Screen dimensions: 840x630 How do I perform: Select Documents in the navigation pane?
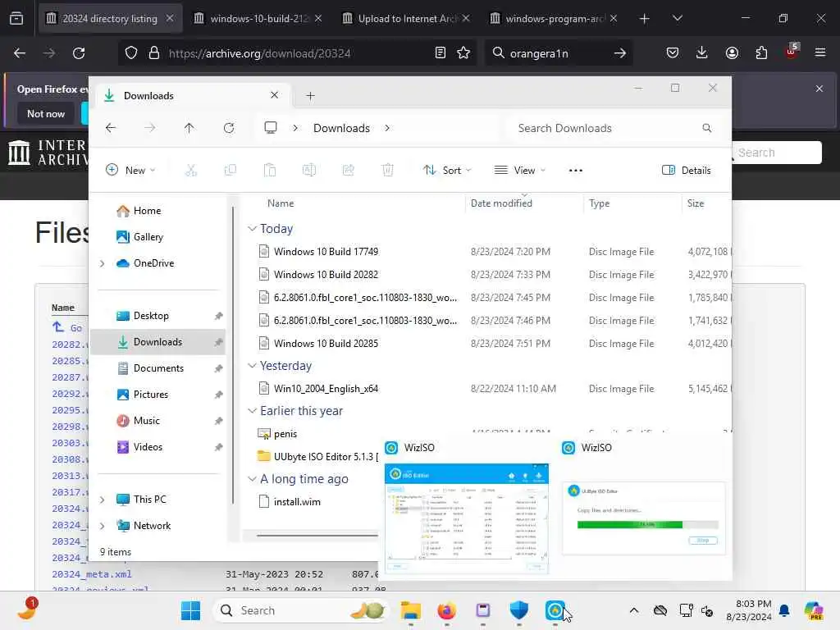pyautogui.click(x=158, y=368)
